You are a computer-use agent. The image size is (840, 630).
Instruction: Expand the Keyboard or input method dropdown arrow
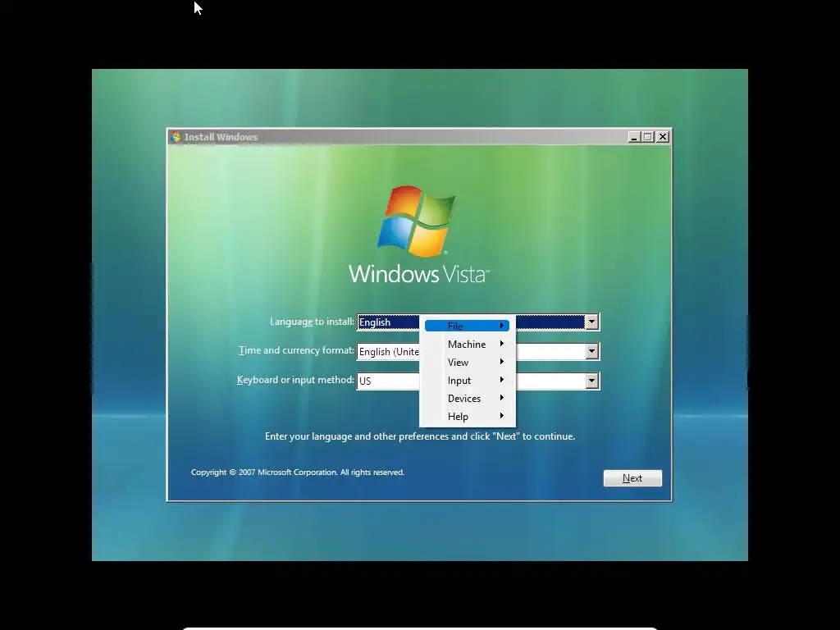(x=591, y=381)
